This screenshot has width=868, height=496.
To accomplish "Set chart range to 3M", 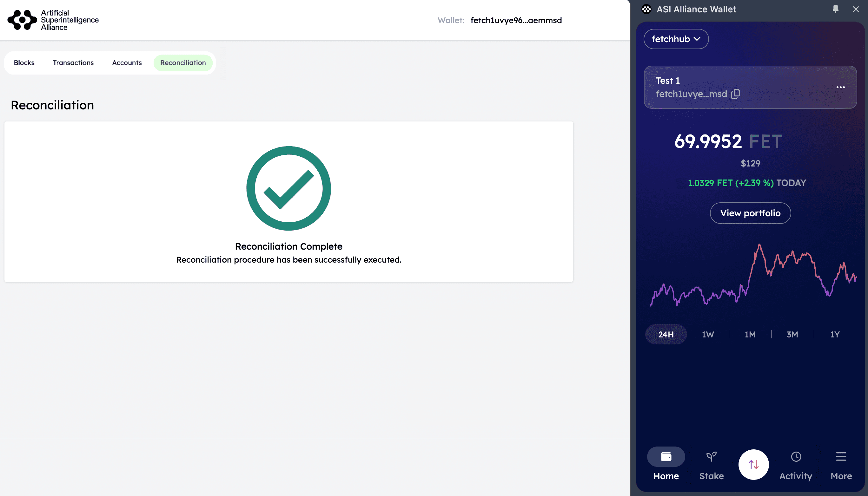I will coord(792,335).
